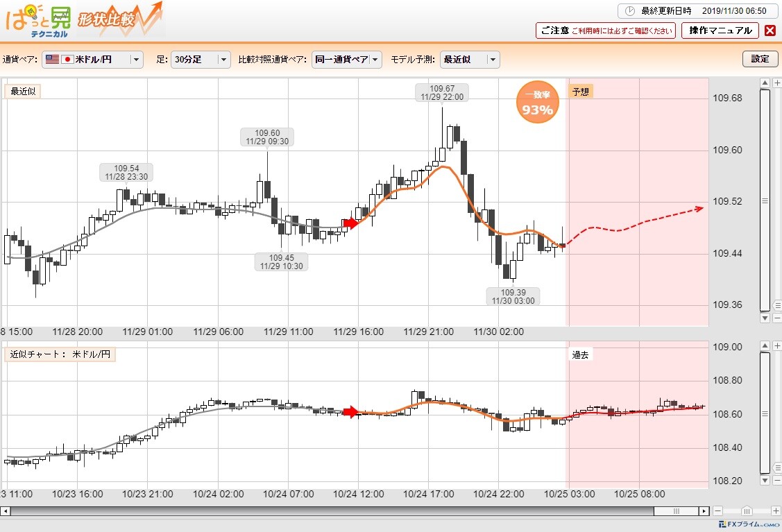The height and width of the screenshot is (532, 782).
Task: Click the horizontal zoom-out minus icon
Action: [717, 510]
